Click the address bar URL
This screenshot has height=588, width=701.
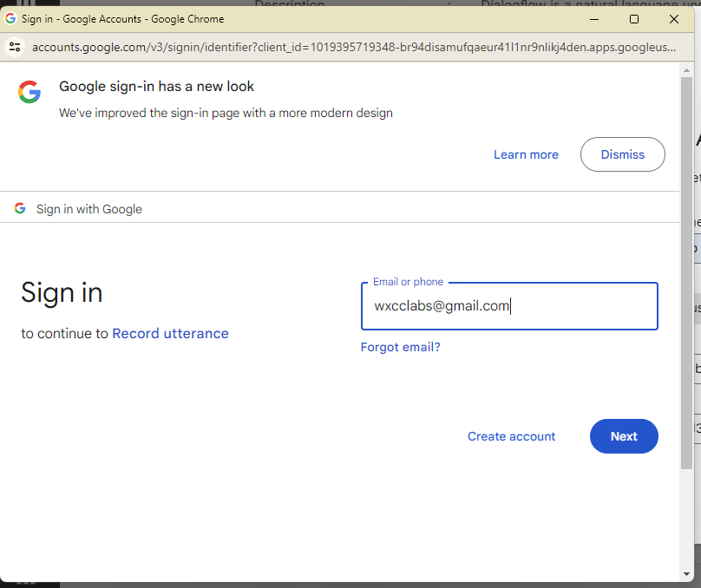coord(354,48)
